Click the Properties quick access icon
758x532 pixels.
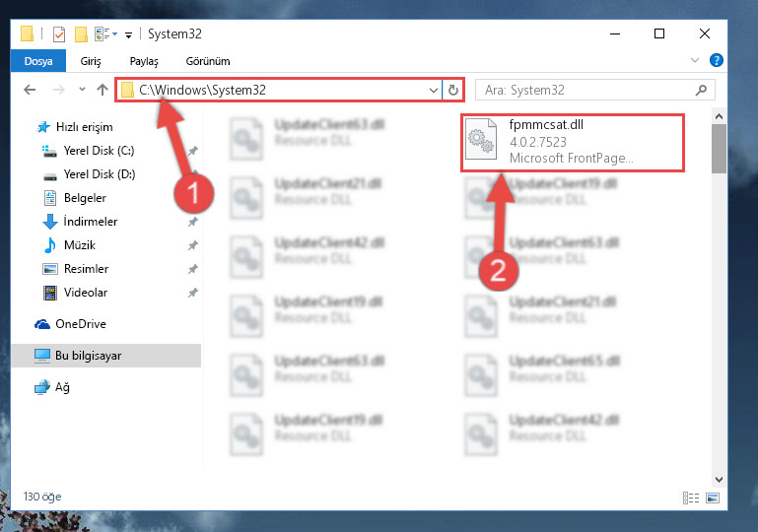point(59,34)
